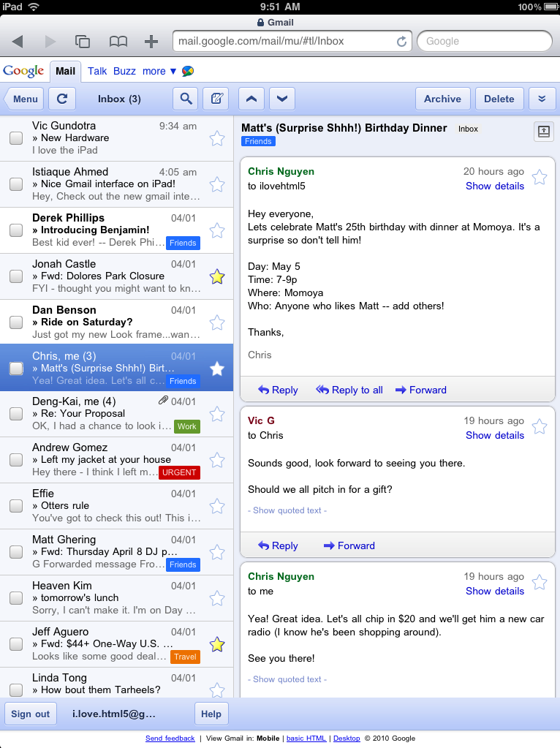Select the Derek Phillips email checkbox

pos(16,230)
